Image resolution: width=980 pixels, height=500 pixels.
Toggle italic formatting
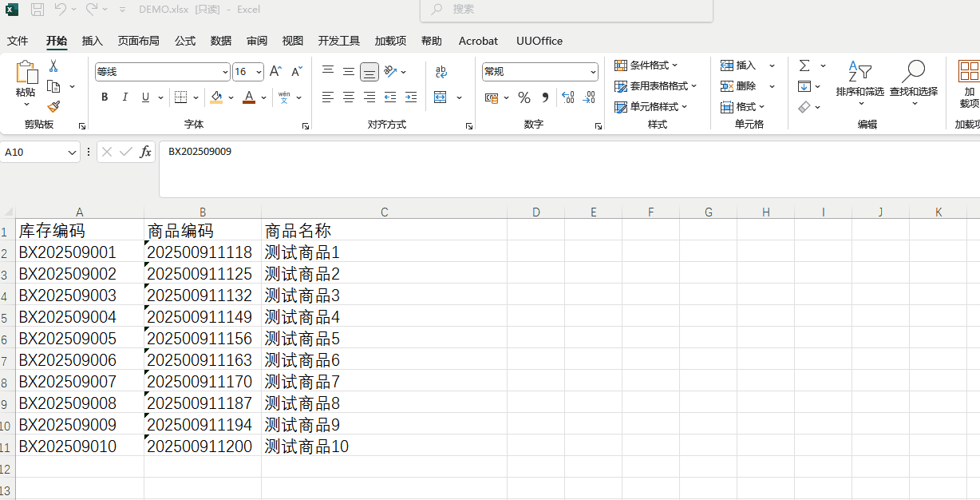pyautogui.click(x=125, y=97)
